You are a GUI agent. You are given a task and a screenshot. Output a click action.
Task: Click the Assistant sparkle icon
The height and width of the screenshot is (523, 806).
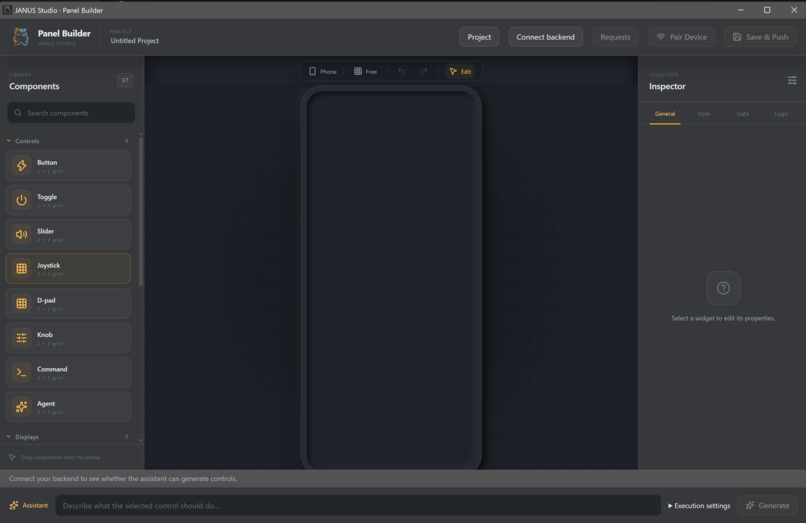(x=14, y=506)
